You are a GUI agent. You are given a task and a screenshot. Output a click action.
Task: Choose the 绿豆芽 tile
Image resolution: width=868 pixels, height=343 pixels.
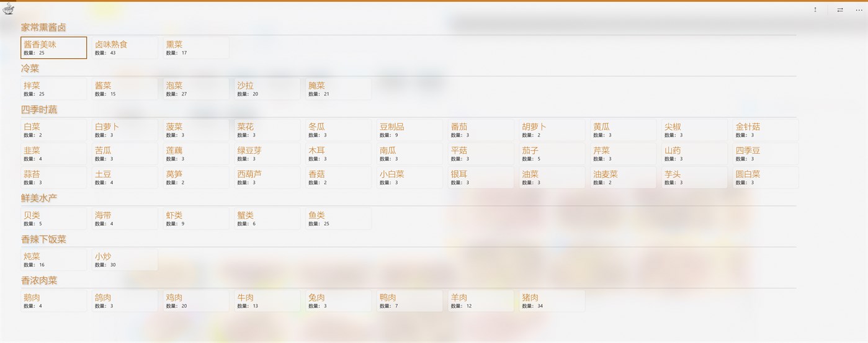[x=267, y=154]
